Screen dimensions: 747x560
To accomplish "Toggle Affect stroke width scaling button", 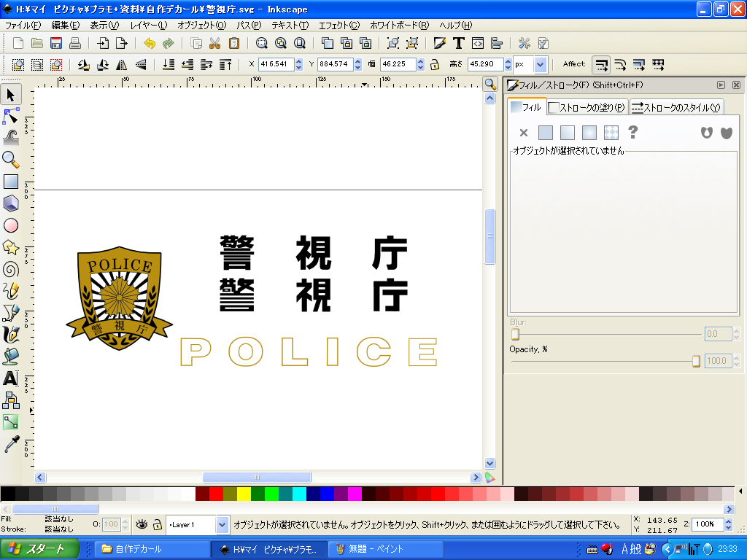I will click(x=601, y=64).
